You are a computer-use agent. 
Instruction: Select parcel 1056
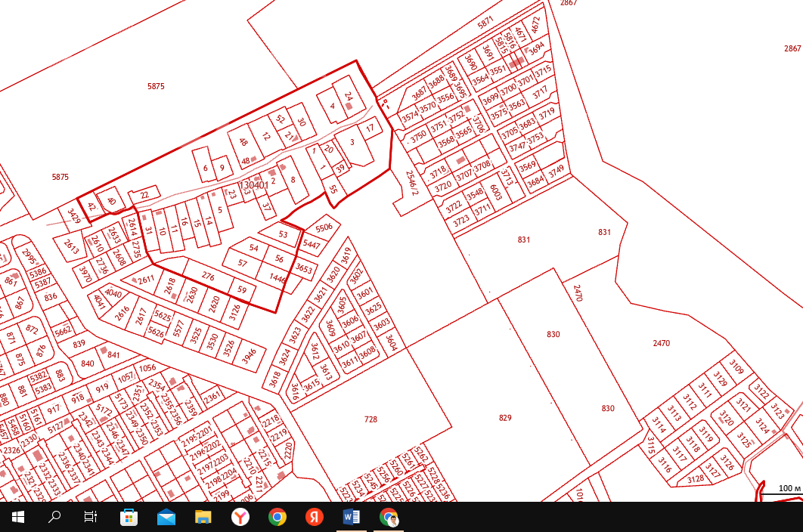147,367
